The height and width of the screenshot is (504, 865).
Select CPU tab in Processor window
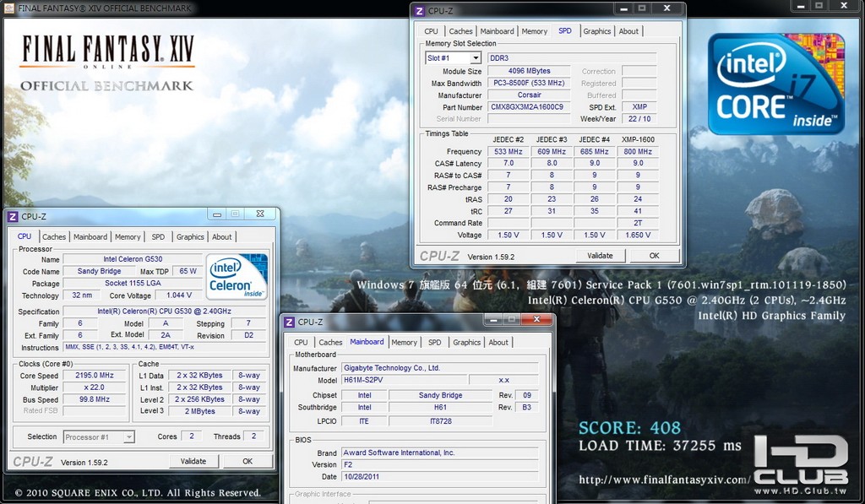point(24,236)
